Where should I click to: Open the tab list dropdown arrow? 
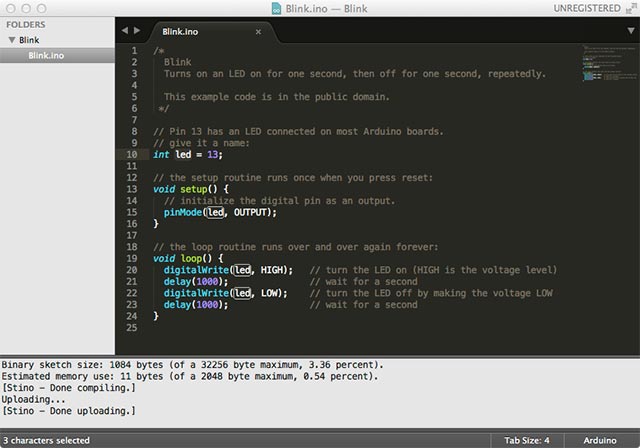tap(631, 31)
